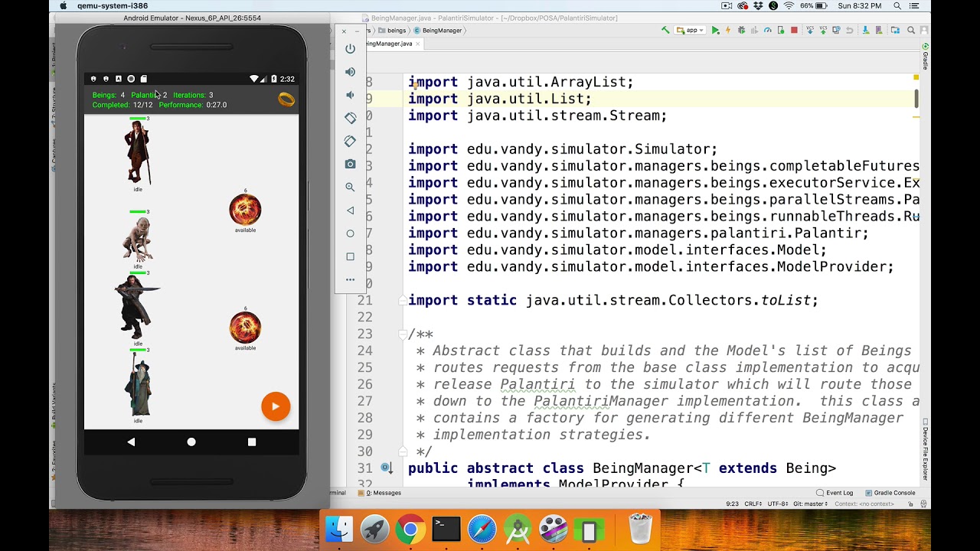The width and height of the screenshot is (980, 551).
Task: Open Spotlight search in macOS menu bar
Action: point(897,6)
